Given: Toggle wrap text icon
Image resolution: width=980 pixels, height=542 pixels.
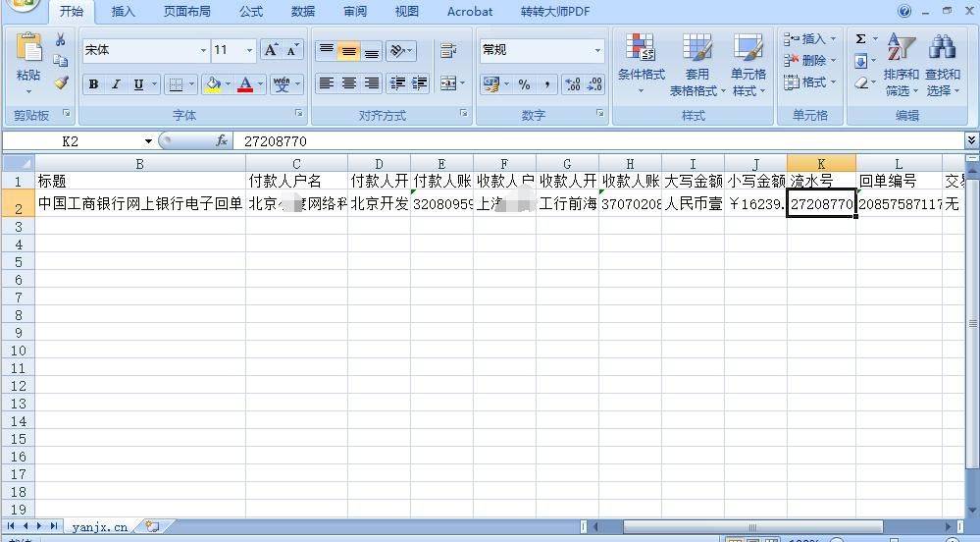Looking at the screenshot, I should [x=448, y=51].
